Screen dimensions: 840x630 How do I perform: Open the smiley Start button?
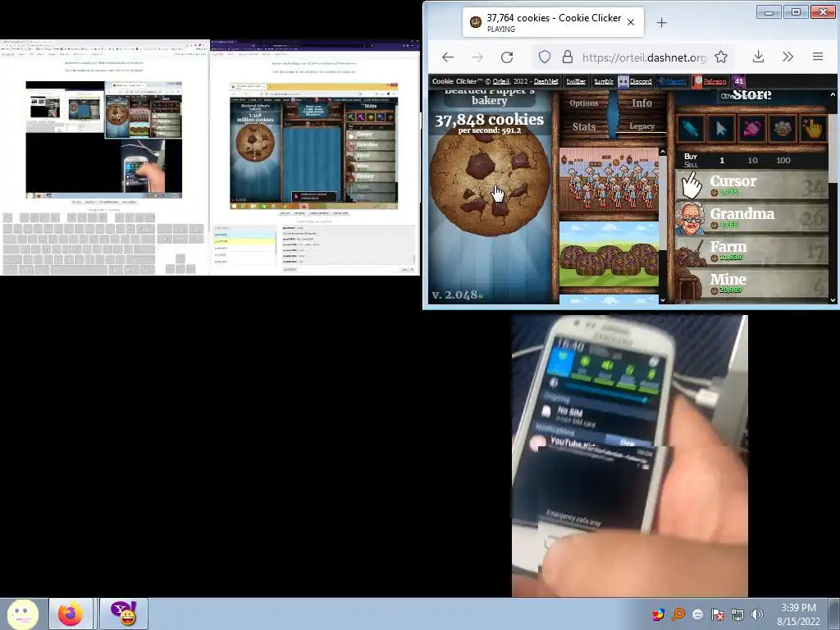point(22,614)
